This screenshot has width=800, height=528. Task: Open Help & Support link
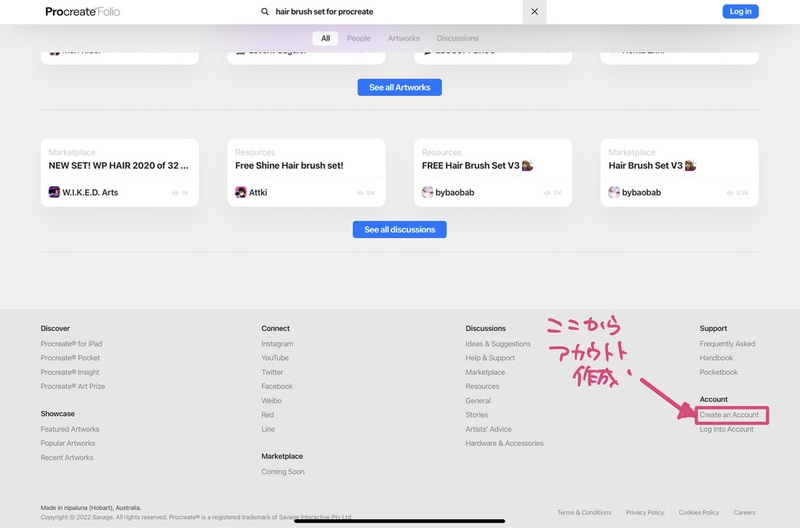[x=490, y=358]
